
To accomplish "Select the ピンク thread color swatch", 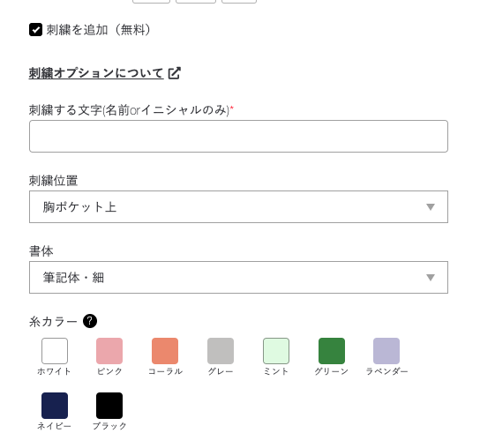I will [x=109, y=351].
